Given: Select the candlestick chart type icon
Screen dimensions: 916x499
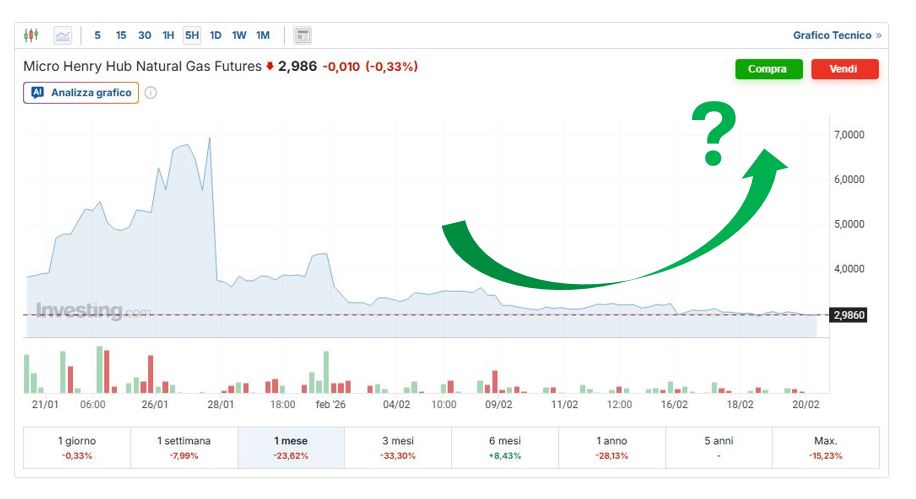Looking at the screenshot, I should pos(31,35).
